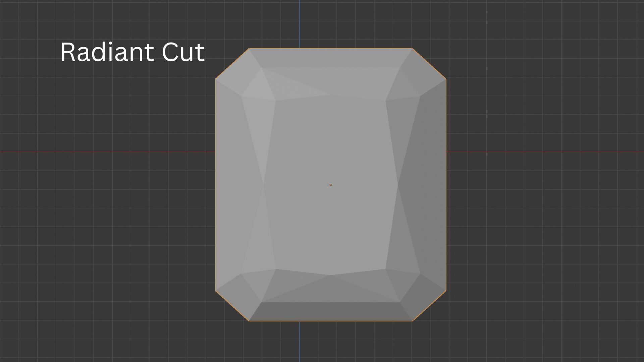Viewport: 644px width, 362px height.
Task: Click the orange object origin dot
Action: click(x=330, y=185)
